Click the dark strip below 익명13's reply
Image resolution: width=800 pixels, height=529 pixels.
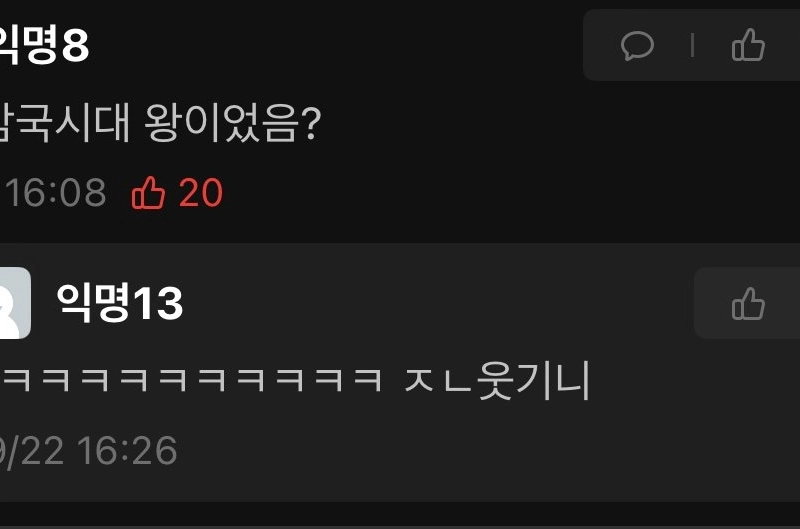(400, 514)
